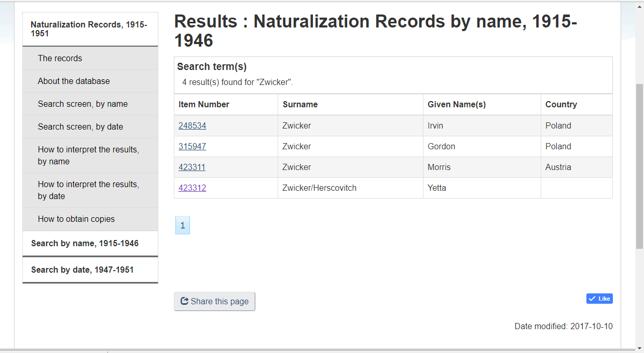The image size is (644, 353).
Task: Click the Share this page button
Action: pos(214,301)
